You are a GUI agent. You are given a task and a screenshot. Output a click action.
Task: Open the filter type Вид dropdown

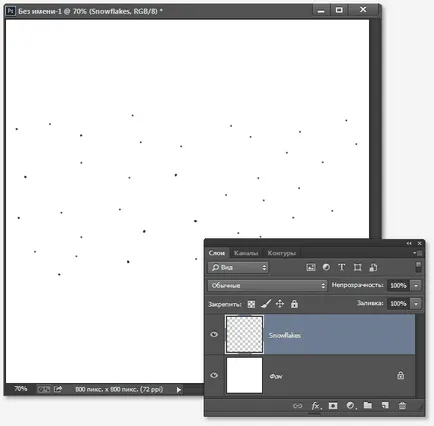click(x=238, y=267)
